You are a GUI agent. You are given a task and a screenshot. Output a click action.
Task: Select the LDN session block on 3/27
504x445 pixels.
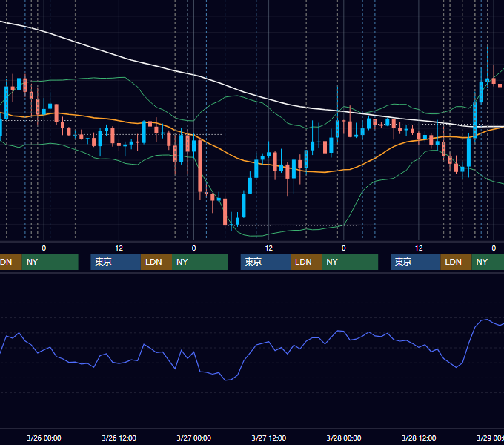coord(306,262)
